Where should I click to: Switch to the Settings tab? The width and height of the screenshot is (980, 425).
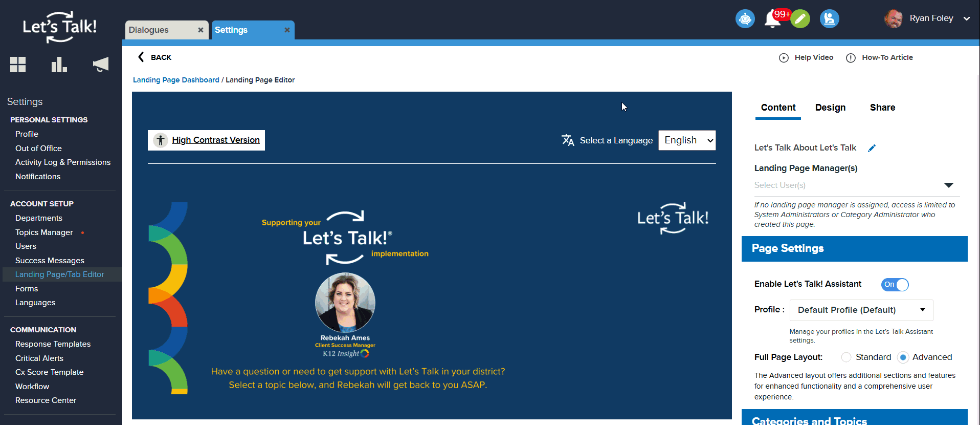click(x=253, y=30)
